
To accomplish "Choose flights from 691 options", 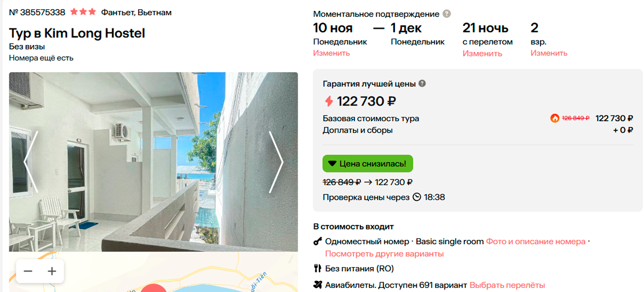I will 507,285.
